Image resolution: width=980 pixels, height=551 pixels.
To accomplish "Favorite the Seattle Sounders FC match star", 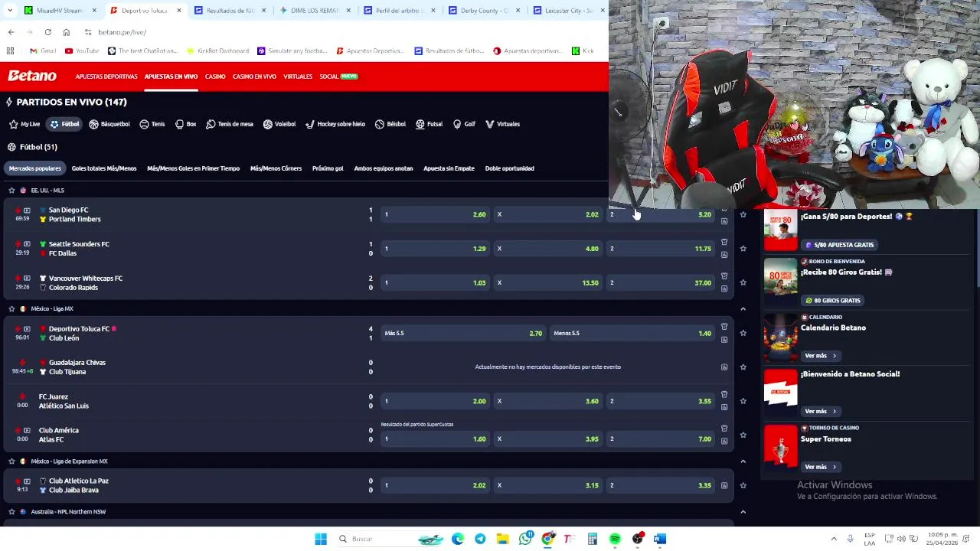I will [x=743, y=249].
